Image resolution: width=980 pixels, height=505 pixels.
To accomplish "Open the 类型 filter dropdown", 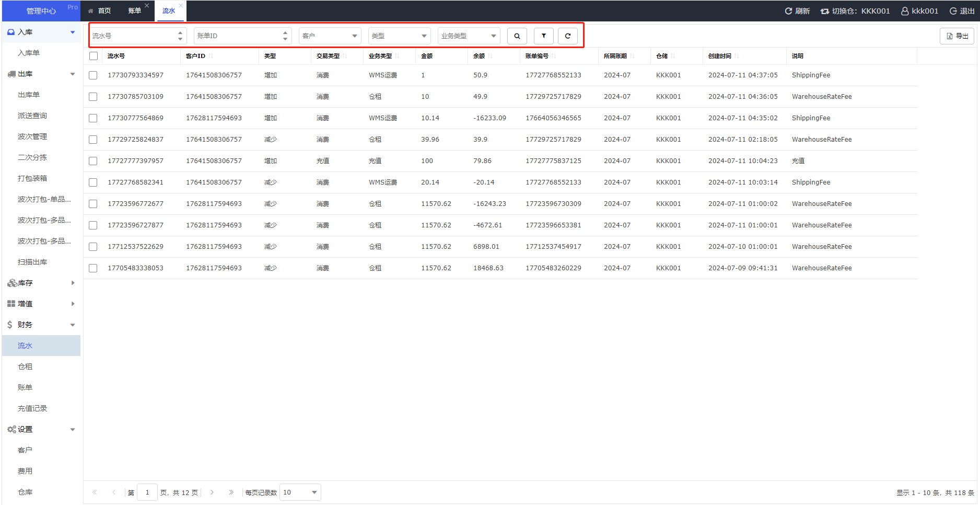I will (399, 36).
